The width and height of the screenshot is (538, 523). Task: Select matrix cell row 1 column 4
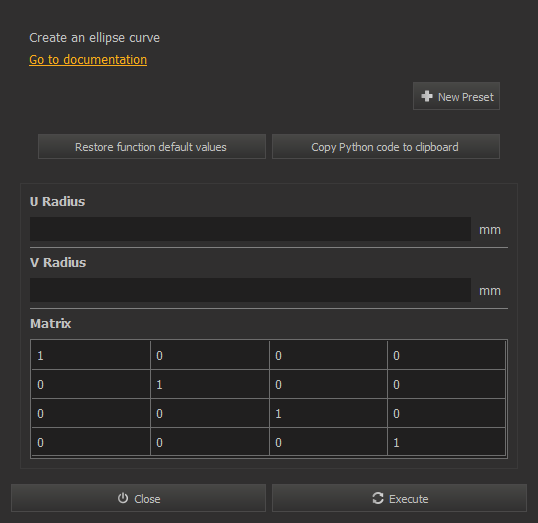[x=446, y=355]
